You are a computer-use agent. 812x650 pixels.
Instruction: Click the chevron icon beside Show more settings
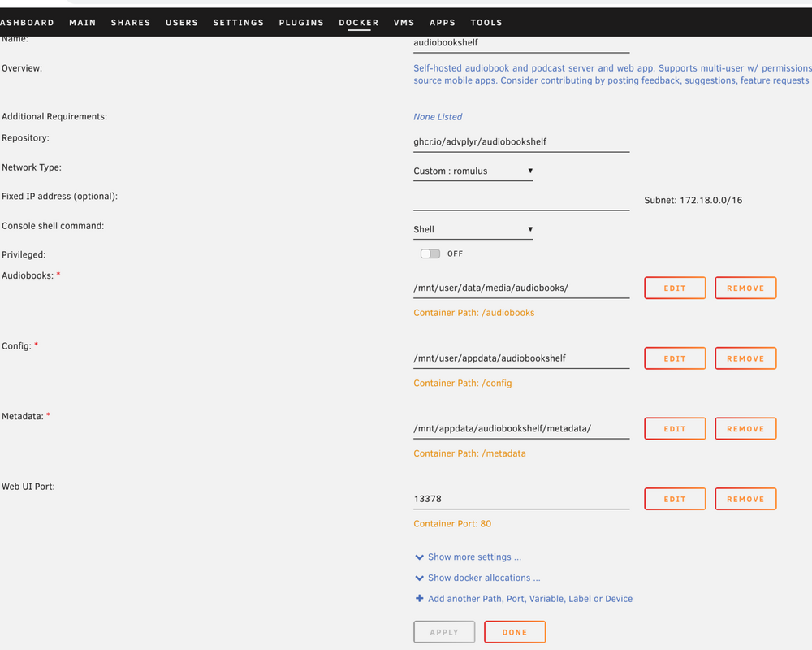(420, 557)
